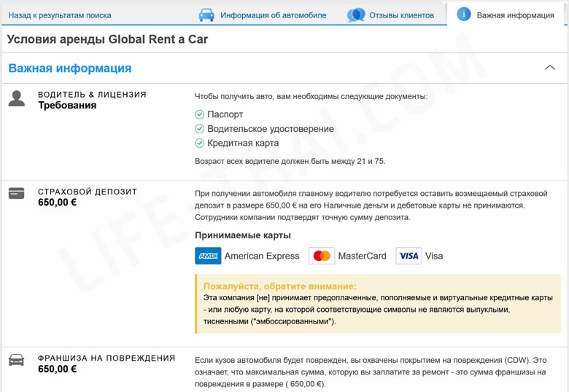
Task: Click the credit card deposit icon
Action: point(16,194)
